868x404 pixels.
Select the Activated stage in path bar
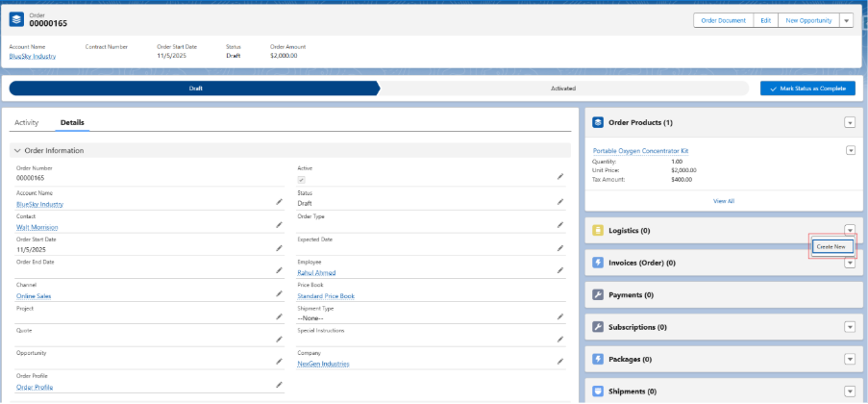click(563, 88)
